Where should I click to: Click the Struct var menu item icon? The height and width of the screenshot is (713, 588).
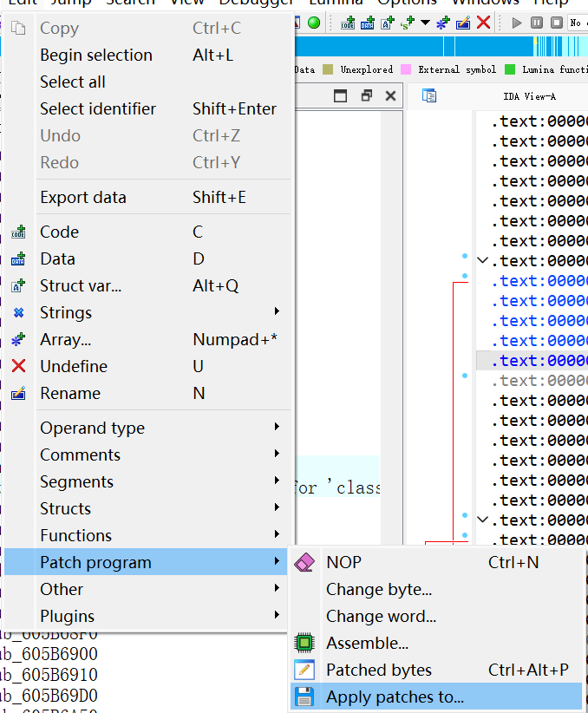pos(18,285)
